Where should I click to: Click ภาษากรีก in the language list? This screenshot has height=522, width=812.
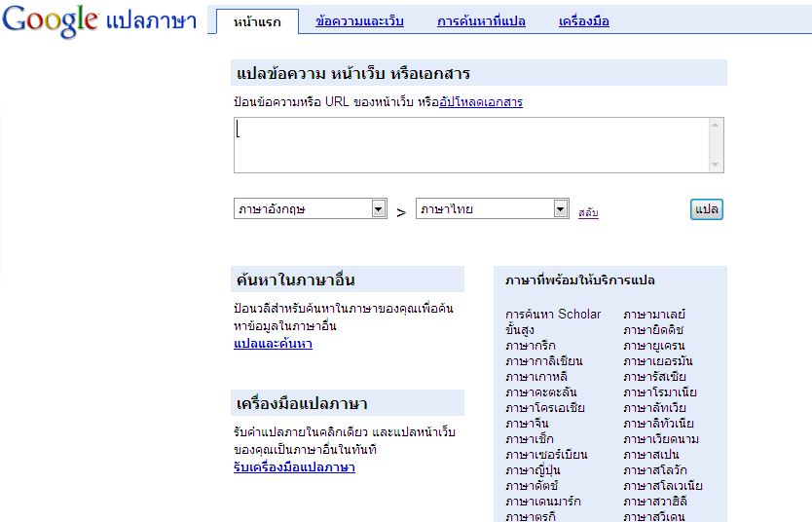[531, 346]
